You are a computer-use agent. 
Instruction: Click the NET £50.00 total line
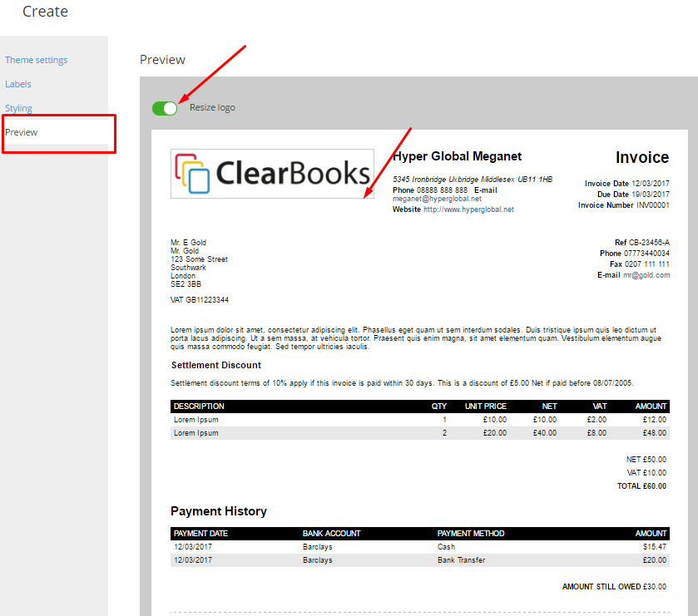(x=646, y=460)
